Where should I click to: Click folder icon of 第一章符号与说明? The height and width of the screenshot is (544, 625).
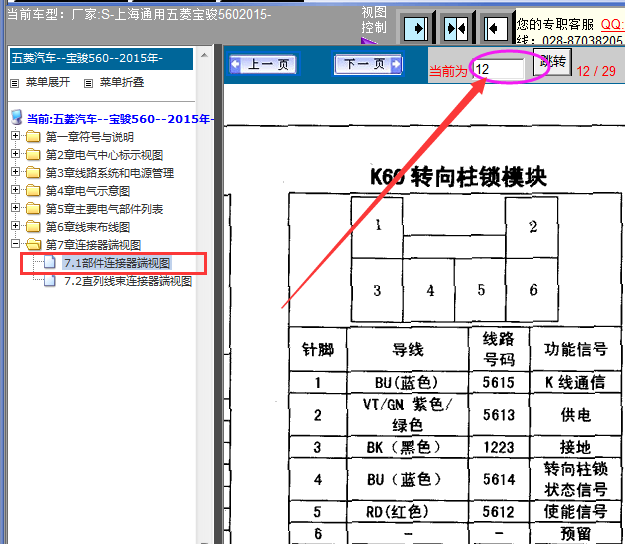click(x=33, y=136)
